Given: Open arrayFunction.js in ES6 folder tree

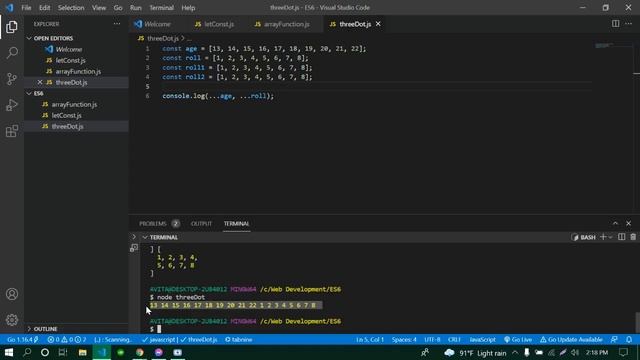Looking at the screenshot, I should click(74, 104).
